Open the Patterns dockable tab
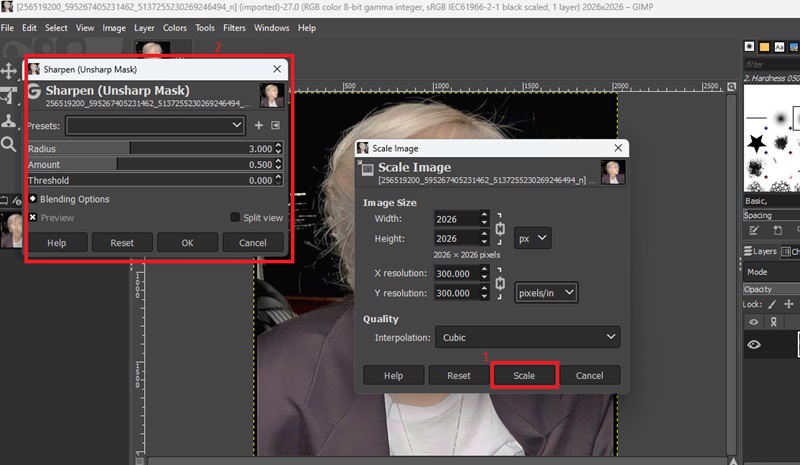The height and width of the screenshot is (465, 800). [x=764, y=47]
